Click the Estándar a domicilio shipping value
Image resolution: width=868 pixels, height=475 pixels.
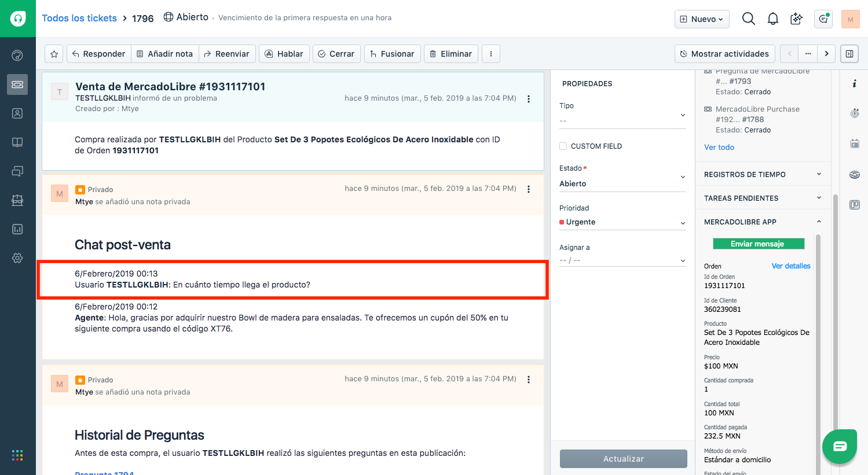[x=738, y=460]
